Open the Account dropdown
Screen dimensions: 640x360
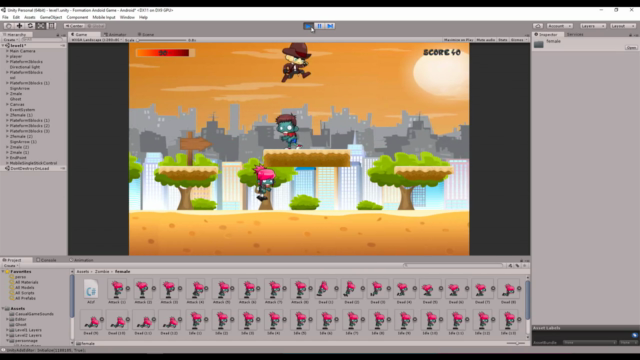(559, 26)
